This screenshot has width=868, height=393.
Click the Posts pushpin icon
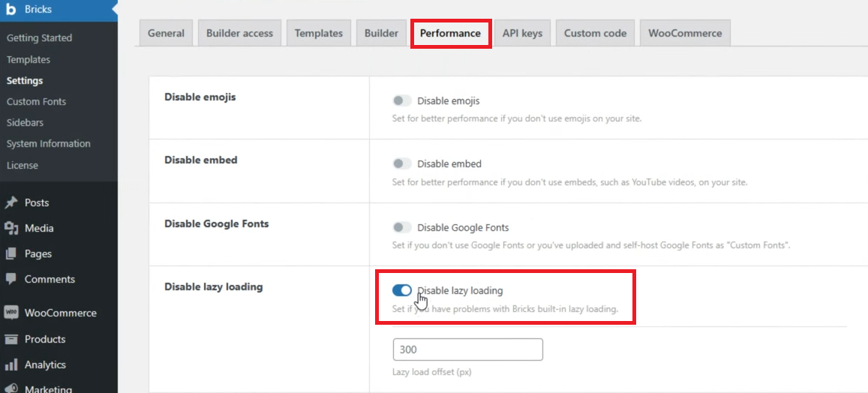pyautogui.click(x=11, y=202)
